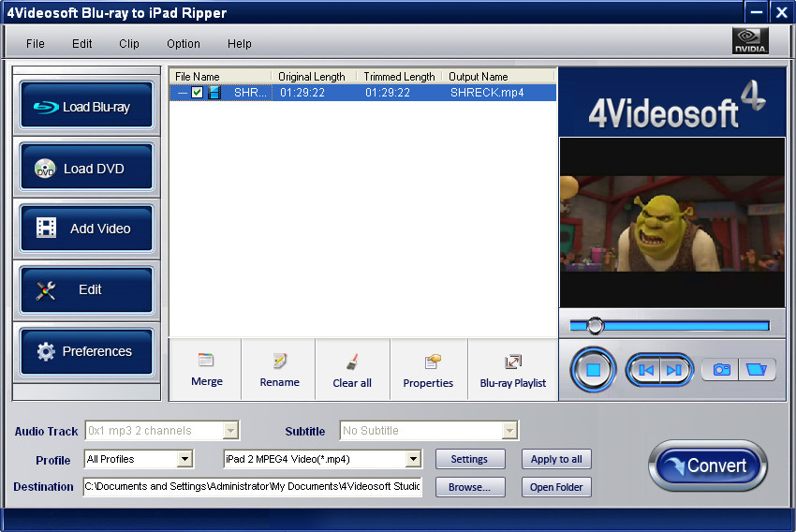The image size is (796, 532).
Task: Open the Option menu
Action: (184, 44)
